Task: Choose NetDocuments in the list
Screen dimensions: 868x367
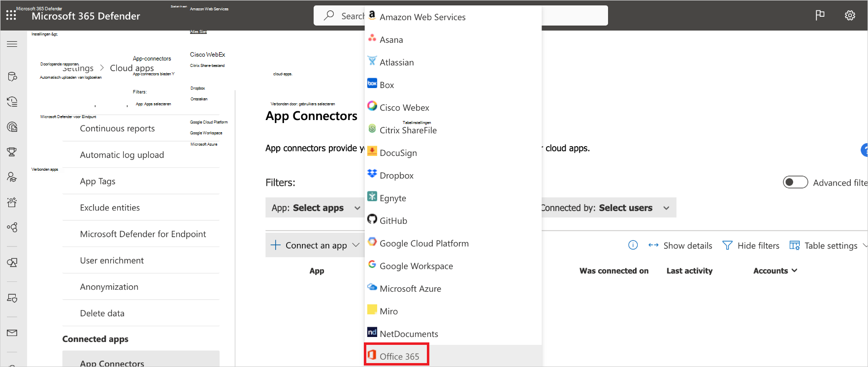Action: point(453,334)
